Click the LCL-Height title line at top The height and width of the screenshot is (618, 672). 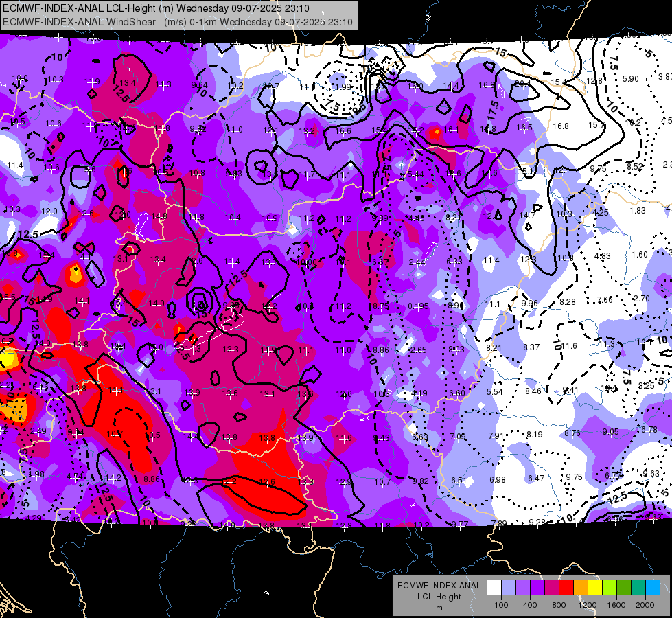click(x=156, y=8)
